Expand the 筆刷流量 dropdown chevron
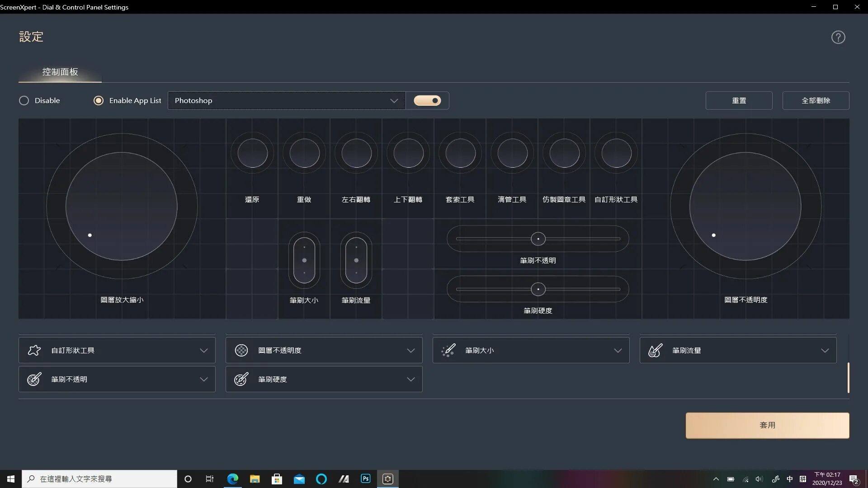Image resolution: width=868 pixels, height=488 pixels. 825,350
